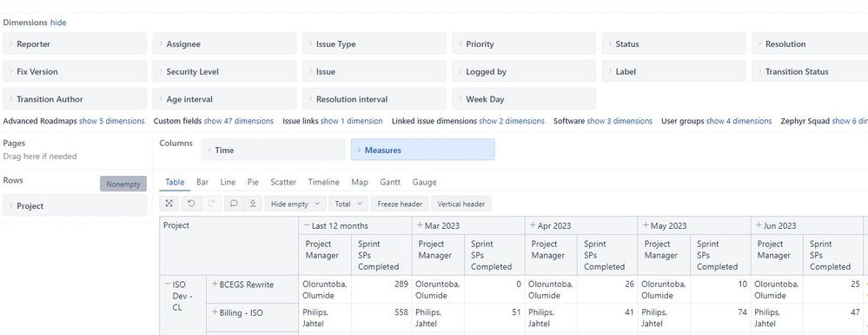Viewport: 868px width, 335px height.
Task: Click the undo arrow icon
Action: tap(191, 204)
